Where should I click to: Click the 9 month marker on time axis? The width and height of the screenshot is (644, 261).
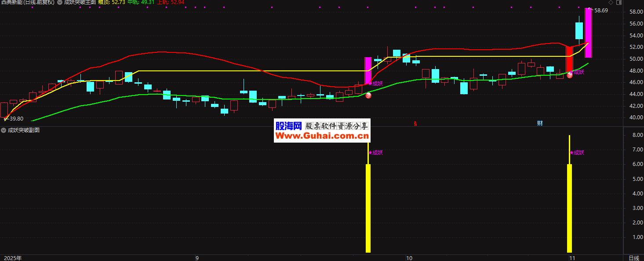pyautogui.click(x=197, y=258)
